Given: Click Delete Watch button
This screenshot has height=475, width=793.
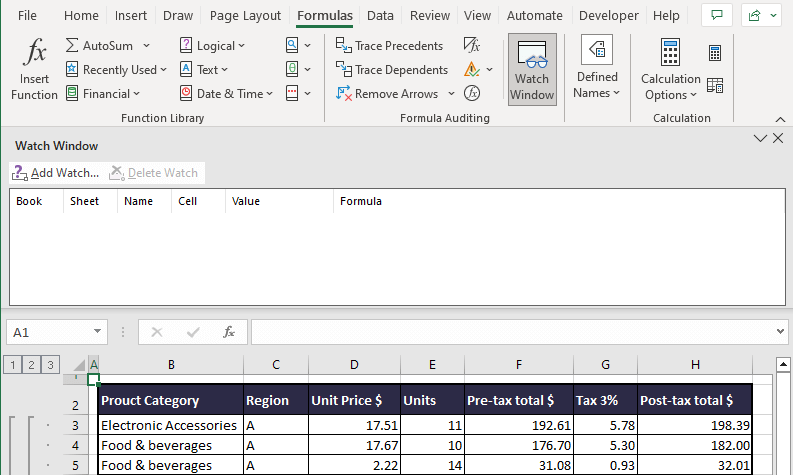Looking at the screenshot, I should 154,173.
